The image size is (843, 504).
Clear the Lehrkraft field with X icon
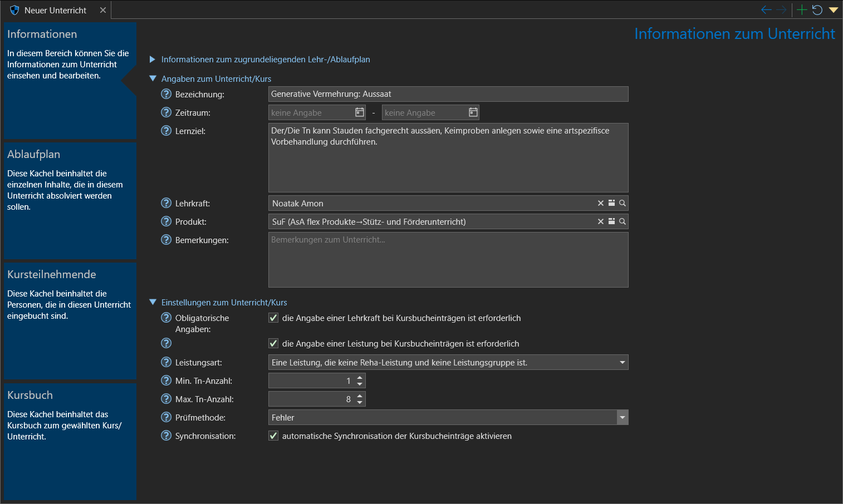(x=601, y=203)
